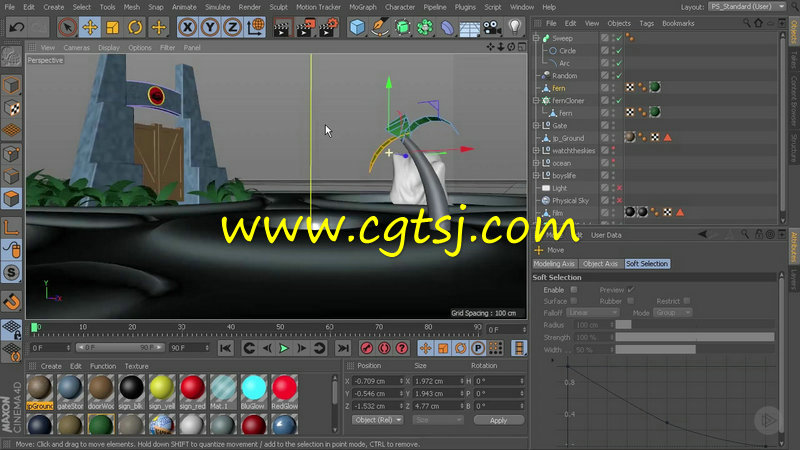The height and width of the screenshot is (450, 800).
Task: Open the Sculpt menu
Action: click(x=279, y=7)
